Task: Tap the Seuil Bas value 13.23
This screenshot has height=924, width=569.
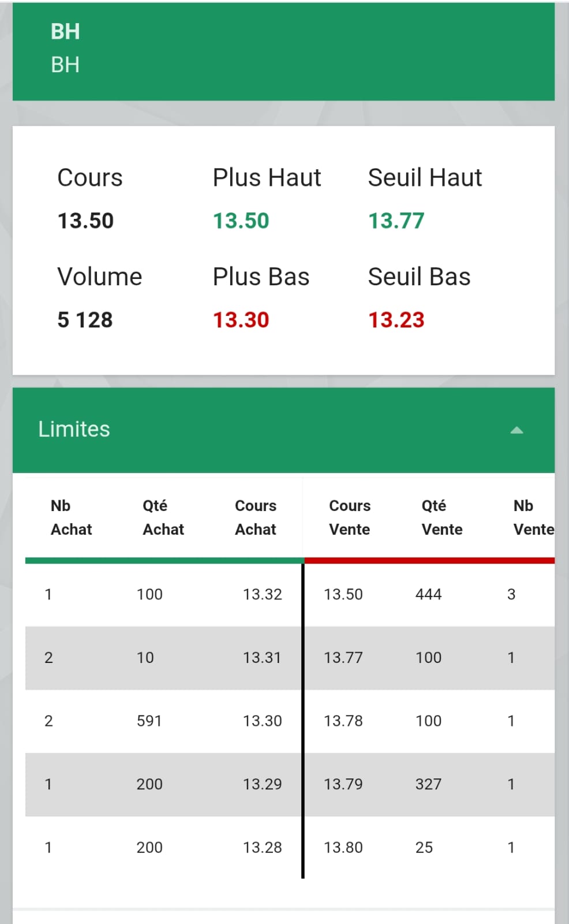Action: pyautogui.click(x=396, y=320)
